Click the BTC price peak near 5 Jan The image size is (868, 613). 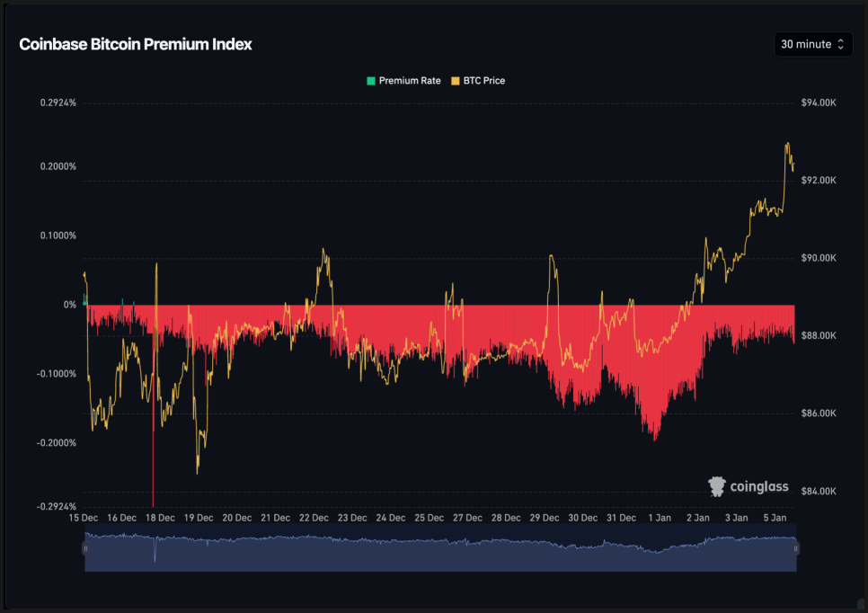click(787, 144)
